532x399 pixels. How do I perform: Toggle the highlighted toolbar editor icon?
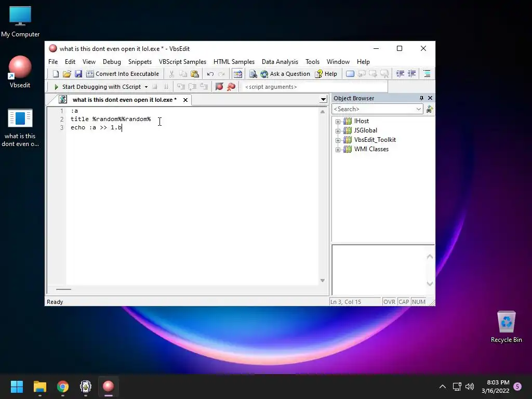point(237,74)
